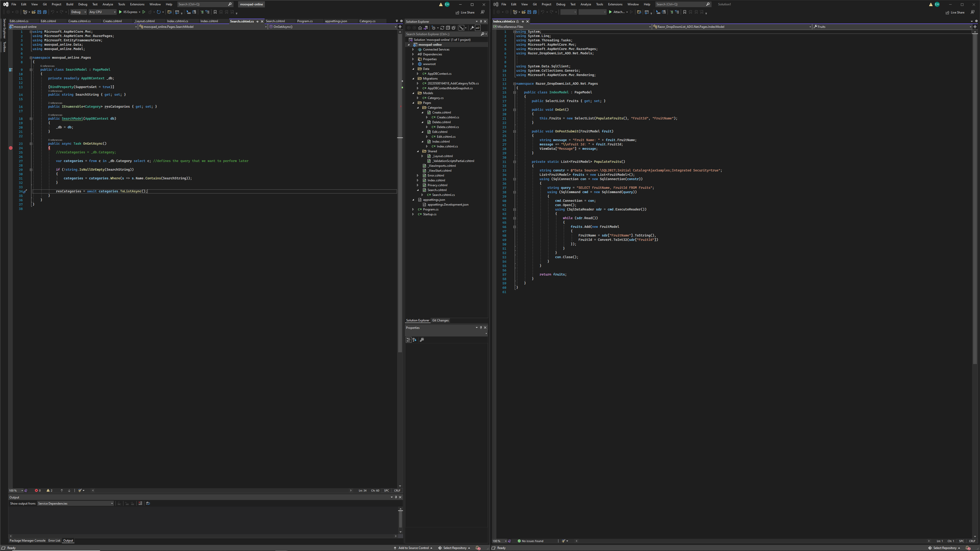
Task: Click Categorized icon in Properties panel
Action: [x=408, y=340]
